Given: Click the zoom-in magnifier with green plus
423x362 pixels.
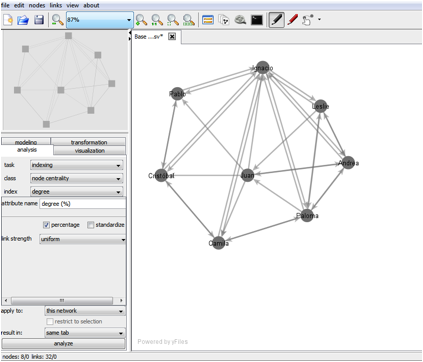Looking at the screenshot, I should click(x=141, y=20).
